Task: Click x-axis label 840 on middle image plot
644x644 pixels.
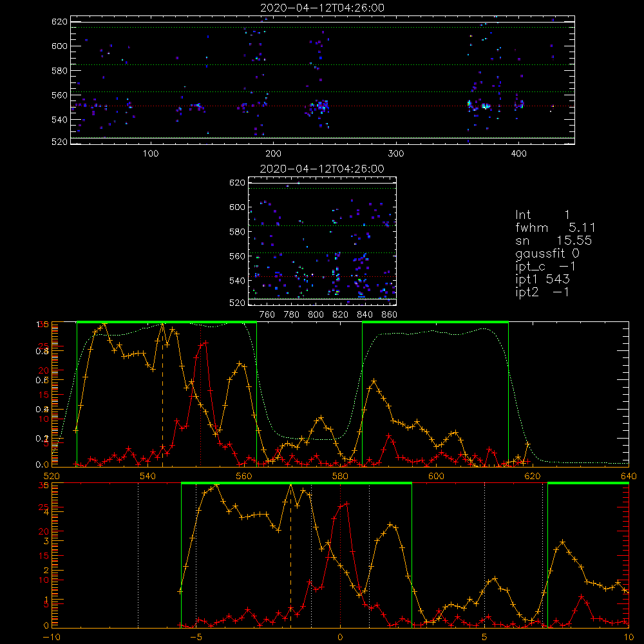Action: 365,315
